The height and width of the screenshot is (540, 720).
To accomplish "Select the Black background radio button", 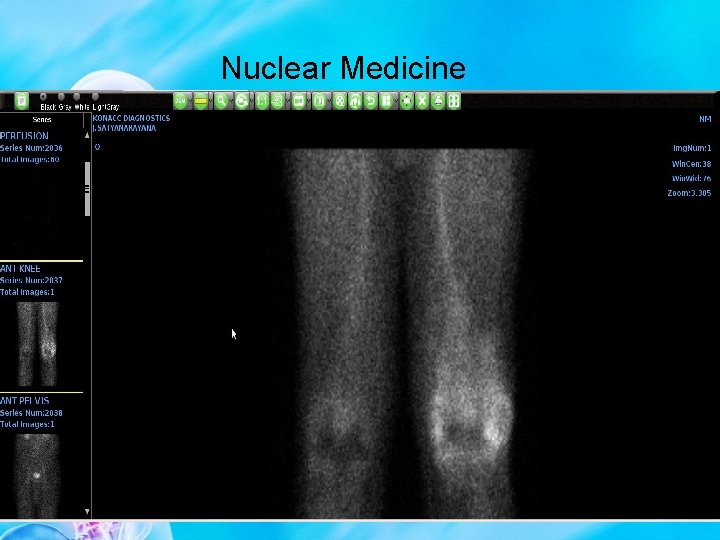I will coord(43,96).
